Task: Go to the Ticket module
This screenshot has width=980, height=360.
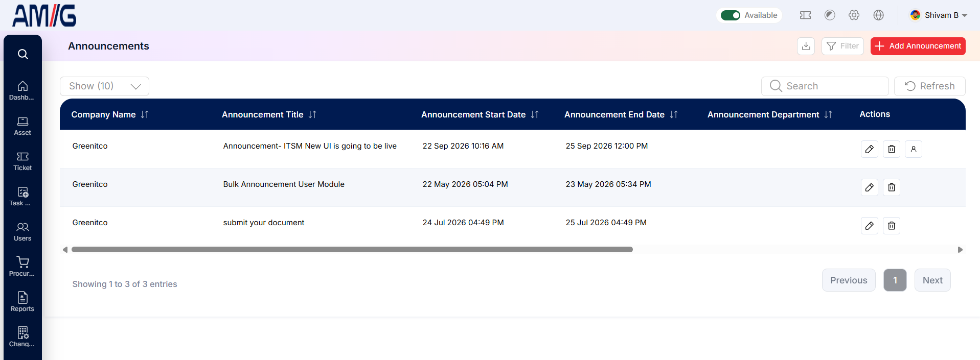Action: click(22, 161)
